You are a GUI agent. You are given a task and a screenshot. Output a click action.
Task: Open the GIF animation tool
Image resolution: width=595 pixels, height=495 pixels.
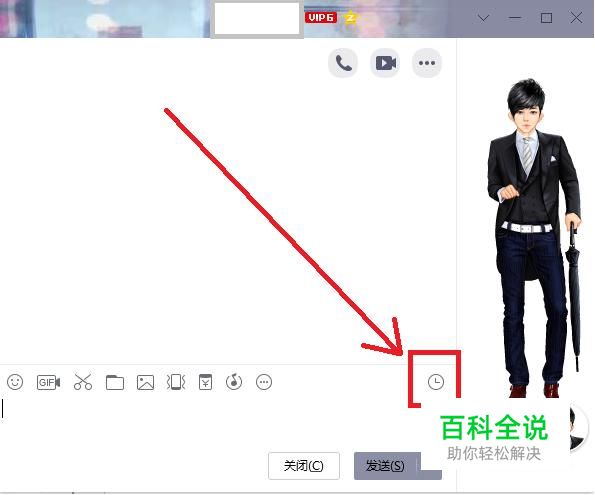tap(48, 382)
